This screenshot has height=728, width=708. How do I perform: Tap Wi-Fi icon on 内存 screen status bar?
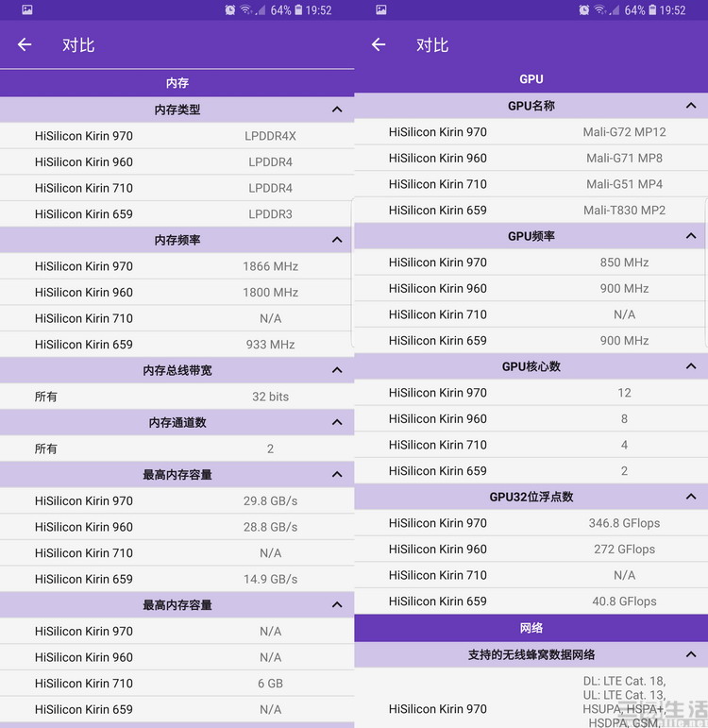246,9
